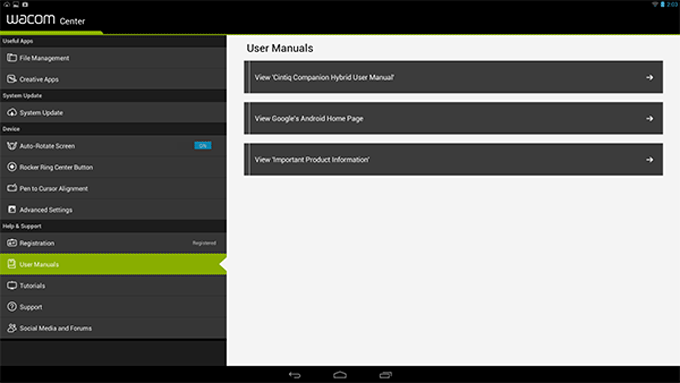Open the Social Media and Forums icon
This screenshot has height=383, width=680.
pyautogui.click(x=12, y=328)
